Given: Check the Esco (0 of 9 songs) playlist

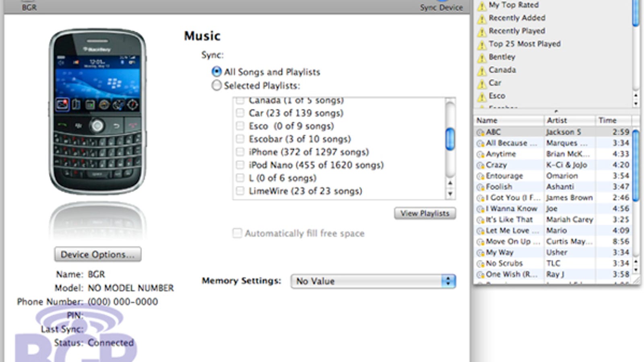Looking at the screenshot, I should coord(240,126).
